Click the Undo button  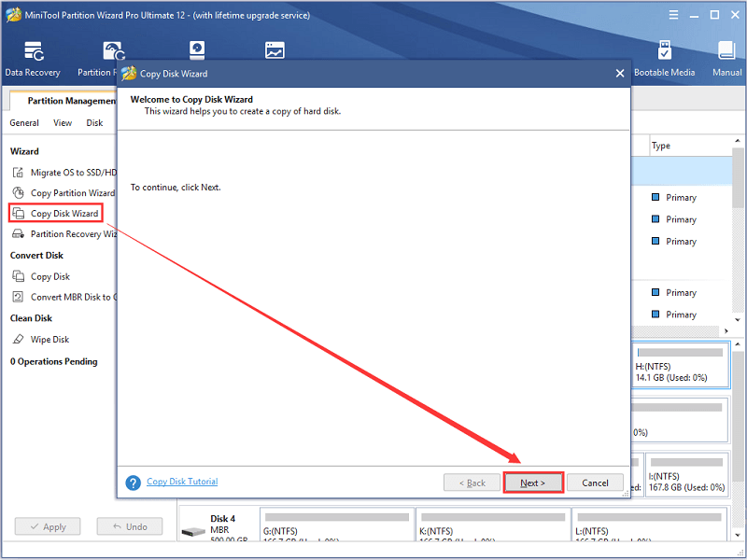(x=130, y=526)
